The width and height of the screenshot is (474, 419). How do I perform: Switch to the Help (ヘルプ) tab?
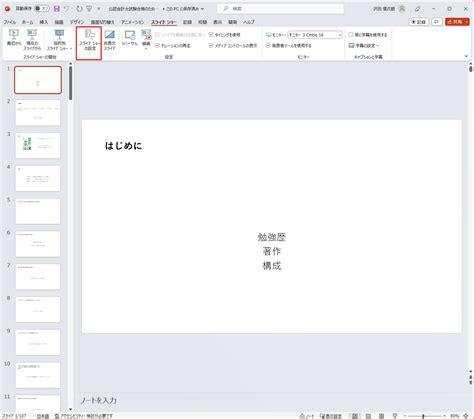tap(249, 22)
